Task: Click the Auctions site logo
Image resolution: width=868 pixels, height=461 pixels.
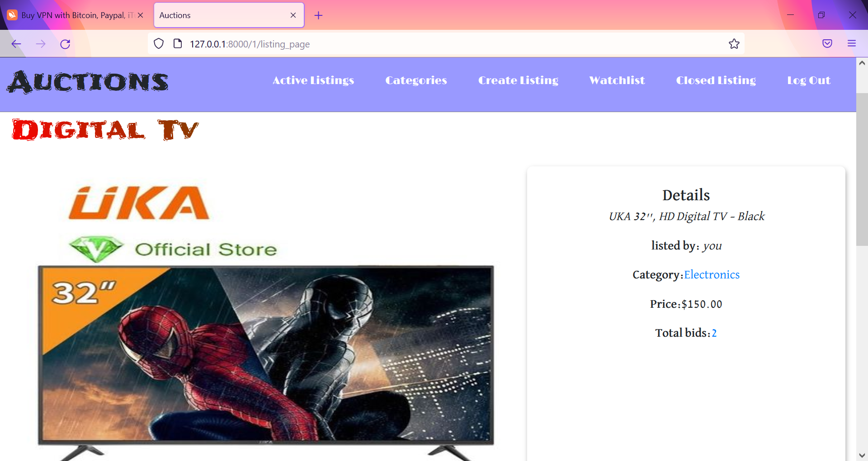Action: [88, 82]
